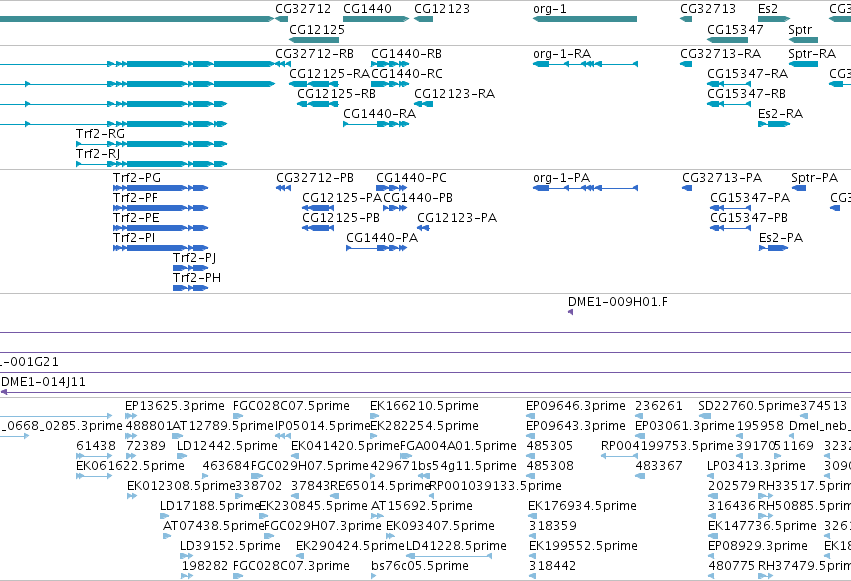
Task: Select EST FGC028C07.5prime
Action: pyautogui.click(x=291, y=406)
